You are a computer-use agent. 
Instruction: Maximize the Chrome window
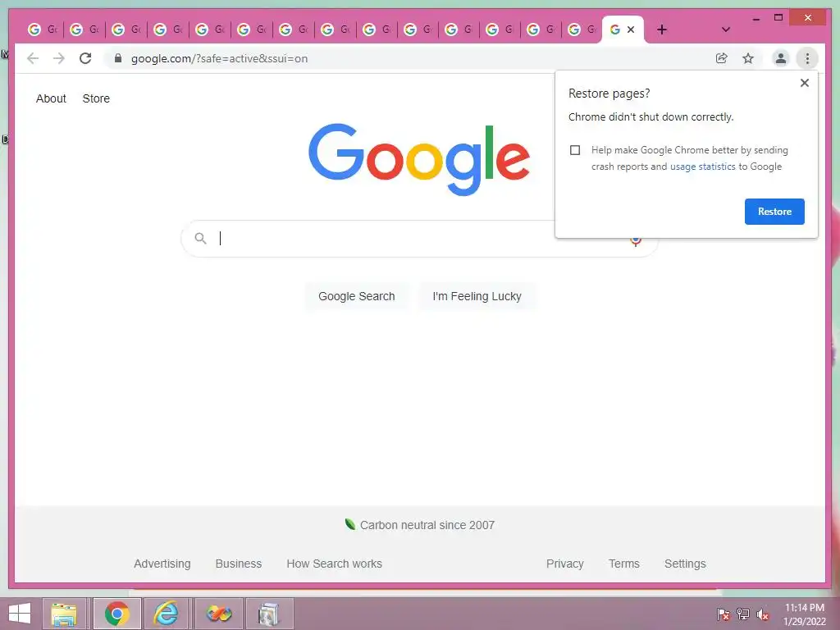(x=778, y=18)
